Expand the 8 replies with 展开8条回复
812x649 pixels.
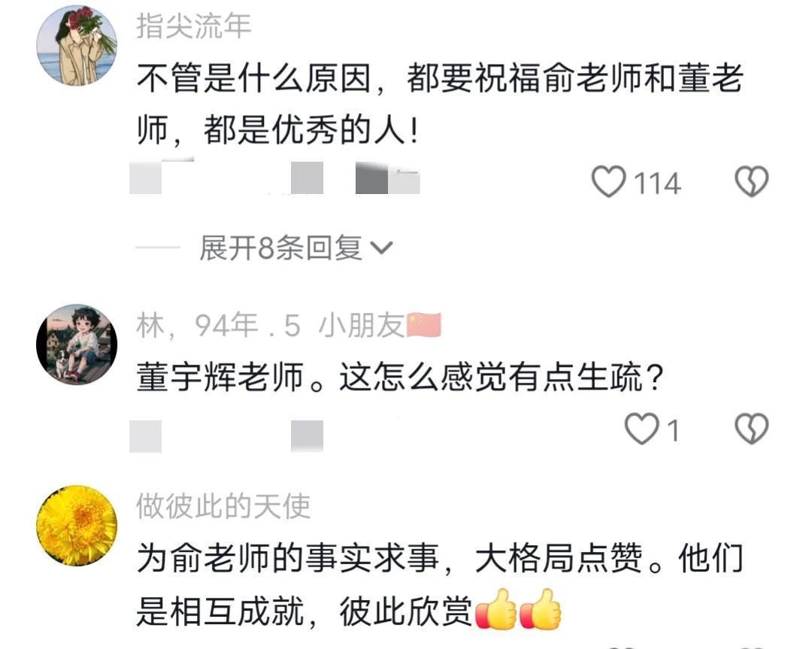(280, 247)
